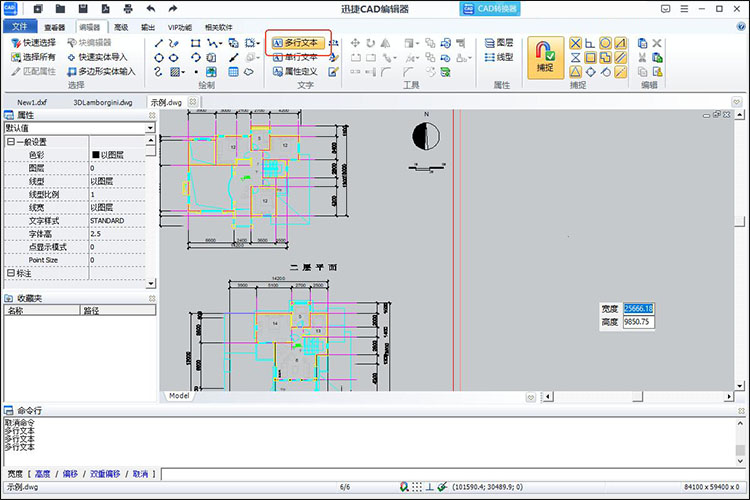Export to PDF from quick access bar

tap(105, 9)
